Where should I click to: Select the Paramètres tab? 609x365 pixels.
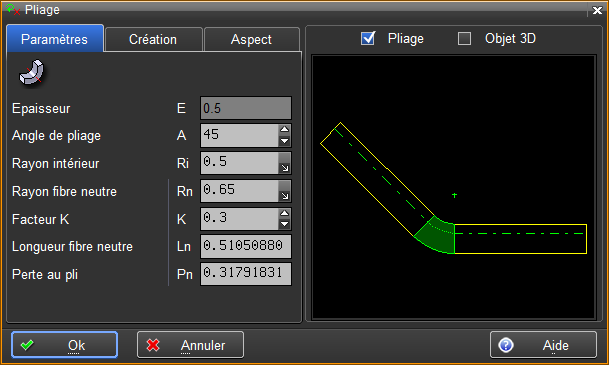point(55,38)
